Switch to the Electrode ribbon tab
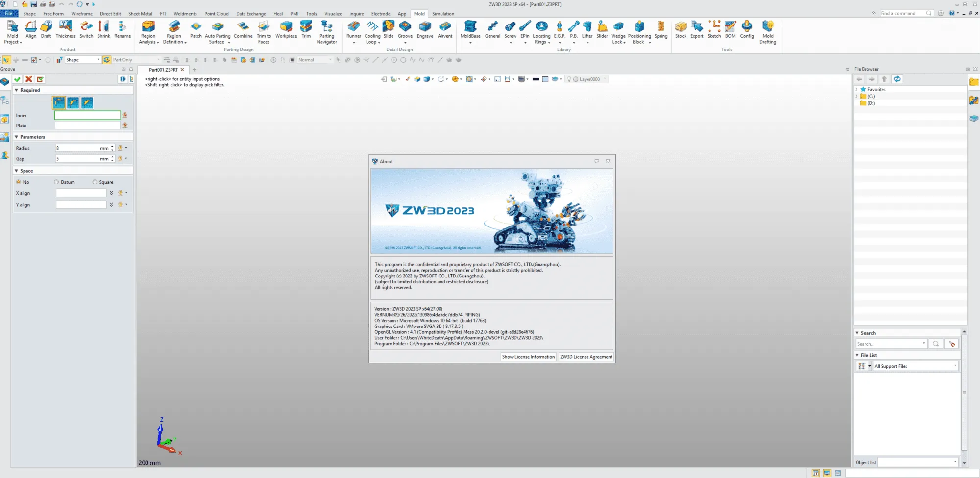 [381, 14]
